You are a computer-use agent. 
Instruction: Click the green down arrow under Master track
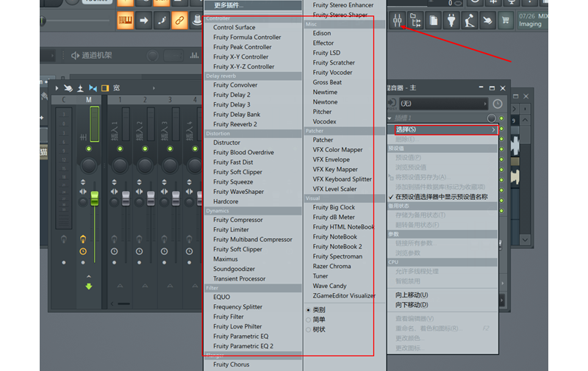89,287
